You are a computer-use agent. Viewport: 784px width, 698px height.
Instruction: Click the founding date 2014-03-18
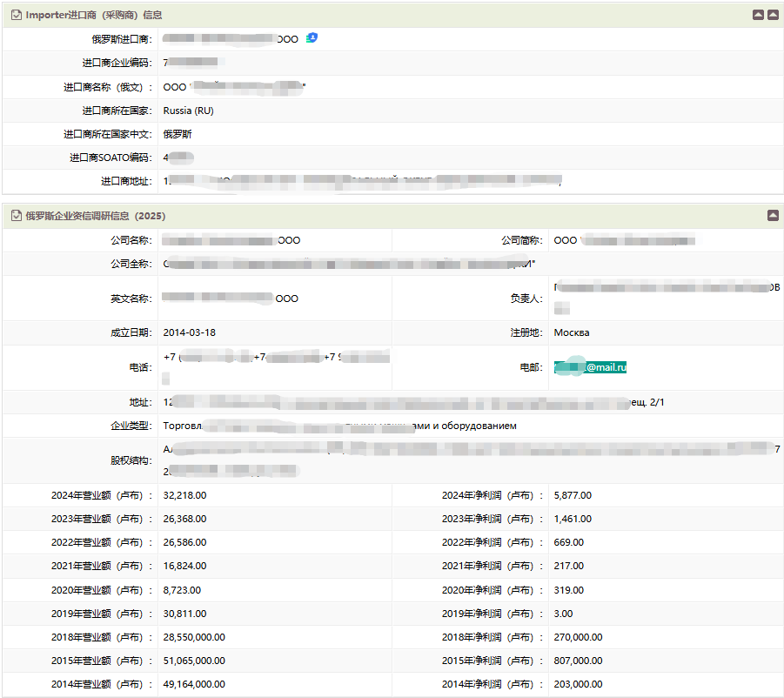click(x=189, y=332)
